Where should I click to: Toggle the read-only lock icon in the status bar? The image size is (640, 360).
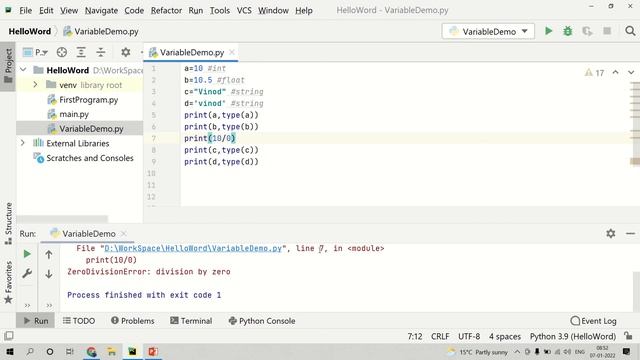click(x=628, y=336)
